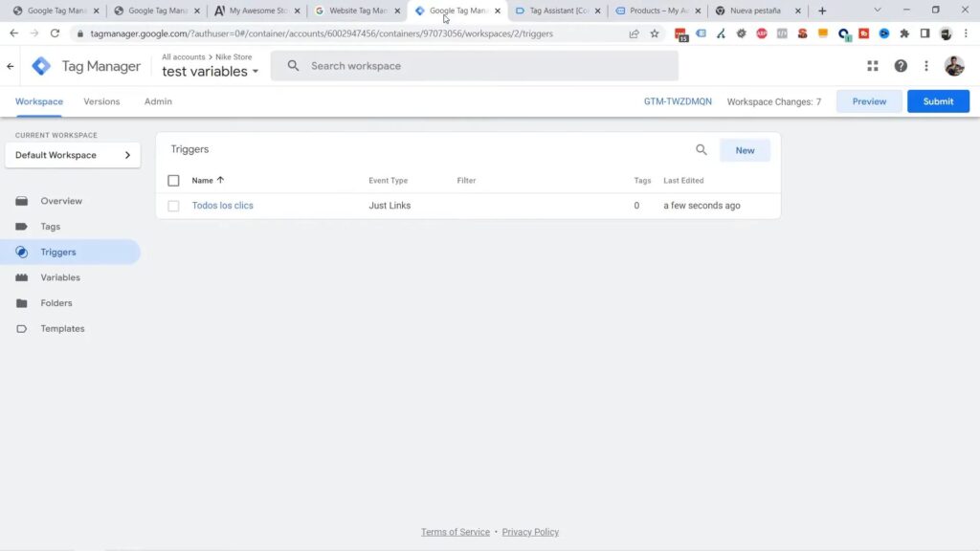Open Chrome three-dot menu
The width and height of the screenshot is (980, 551).
966,33
